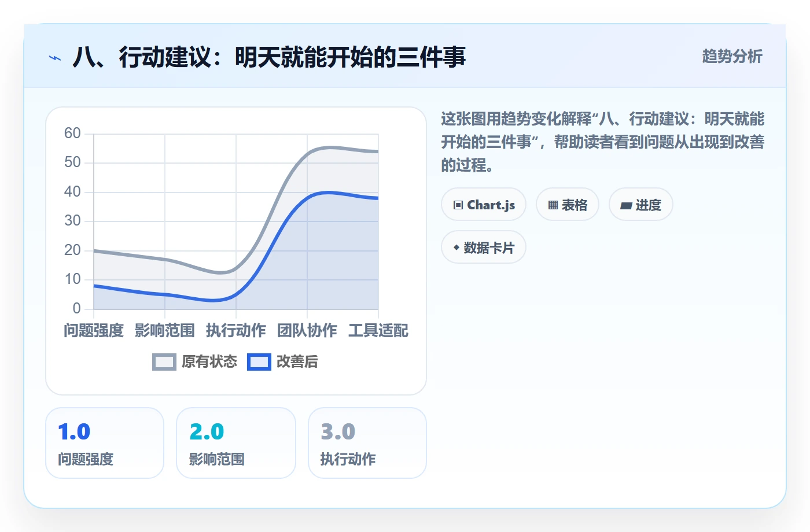The image size is (810, 532).
Task: Click the gray 原有状态 legend color box
Action: point(164,362)
